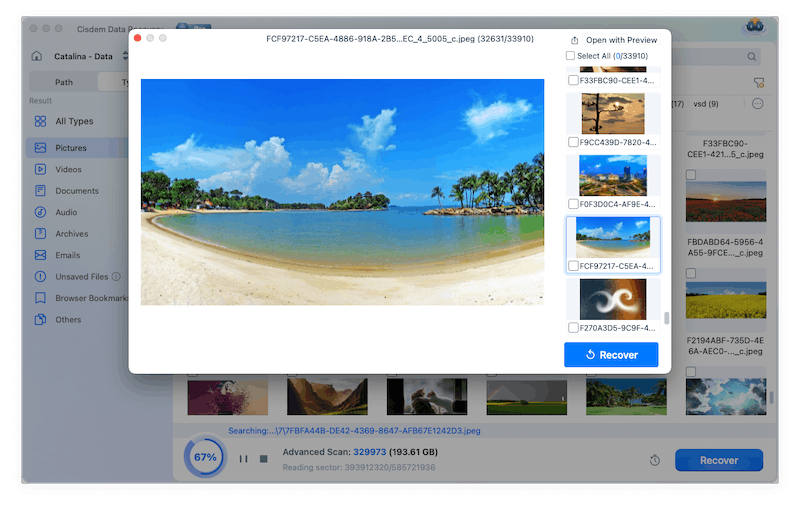
Task: Select the palm trees lawn thumbnail
Action: pos(626,396)
